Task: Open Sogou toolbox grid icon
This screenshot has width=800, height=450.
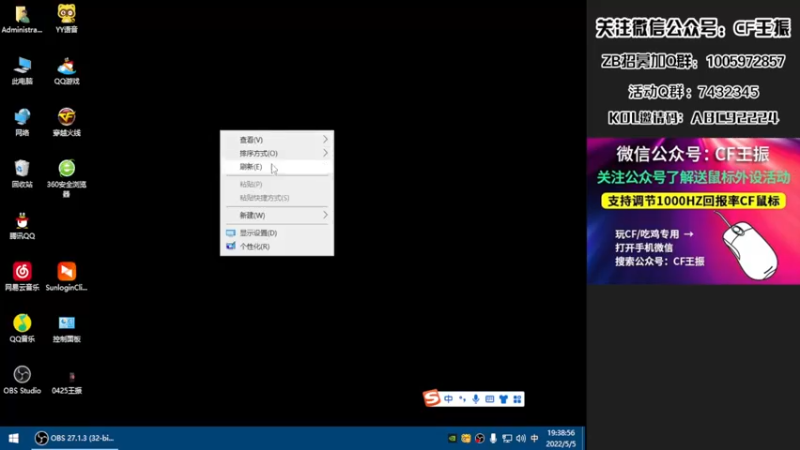Action: pyautogui.click(x=517, y=399)
